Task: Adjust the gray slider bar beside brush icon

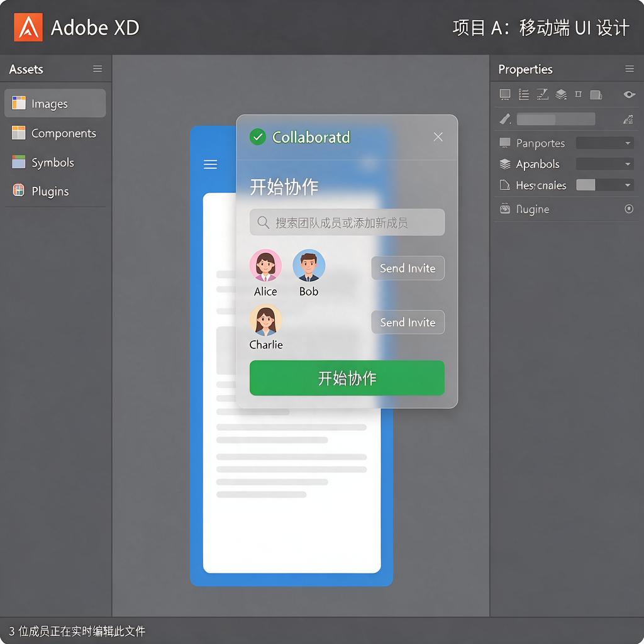Action: (556, 119)
